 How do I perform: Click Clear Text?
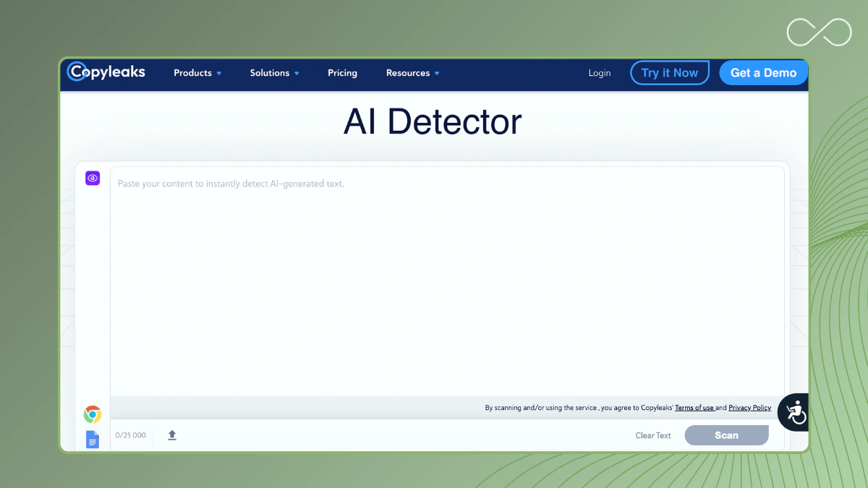pyautogui.click(x=653, y=435)
